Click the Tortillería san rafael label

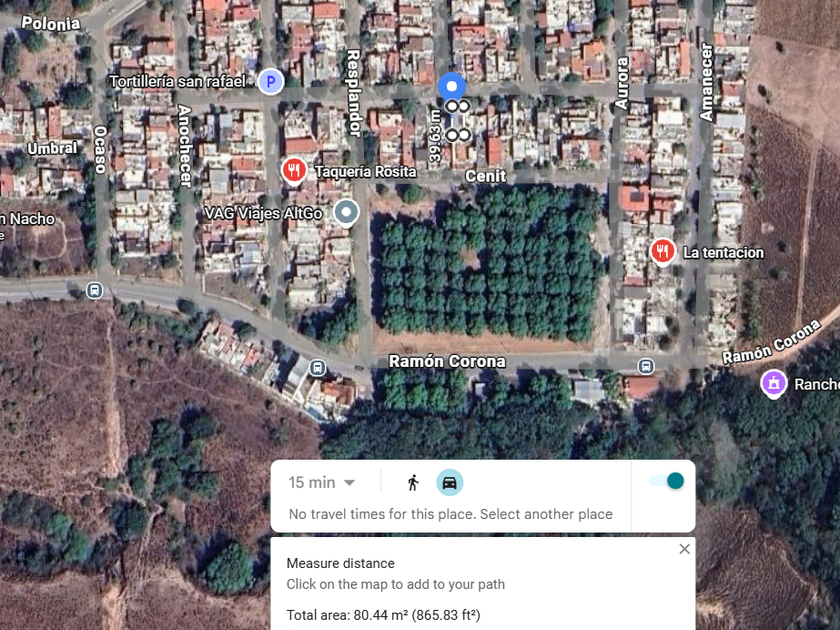pyautogui.click(x=177, y=81)
